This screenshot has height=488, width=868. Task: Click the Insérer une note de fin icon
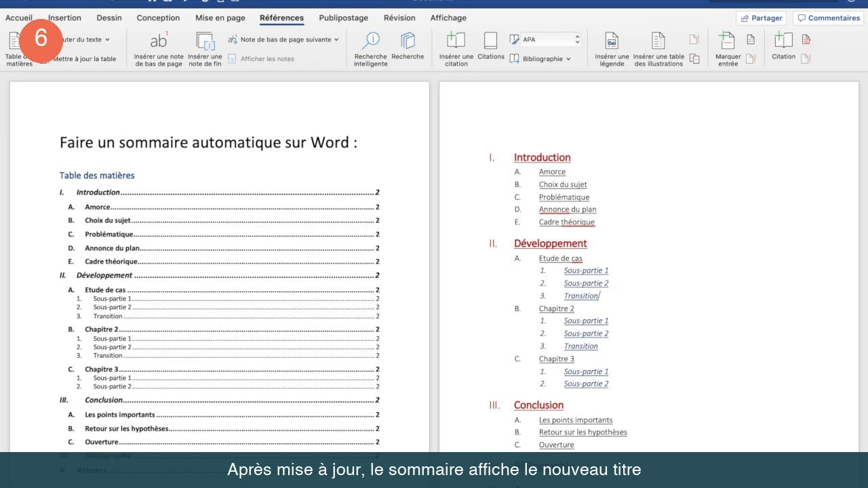pos(205,41)
